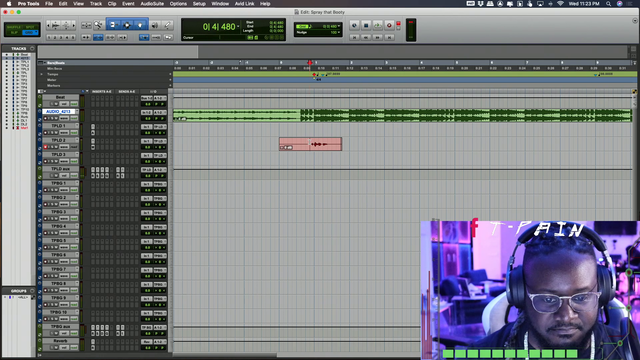Click the Rewind button

pos(366,37)
